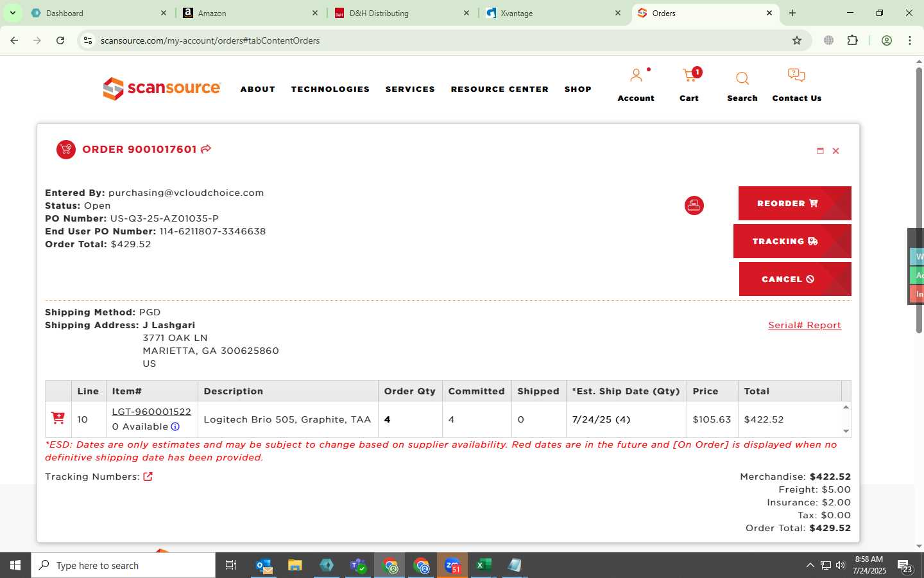Expand the tab search dropdown arrow
The width and height of the screenshot is (924, 578).
pyautogui.click(x=12, y=13)
